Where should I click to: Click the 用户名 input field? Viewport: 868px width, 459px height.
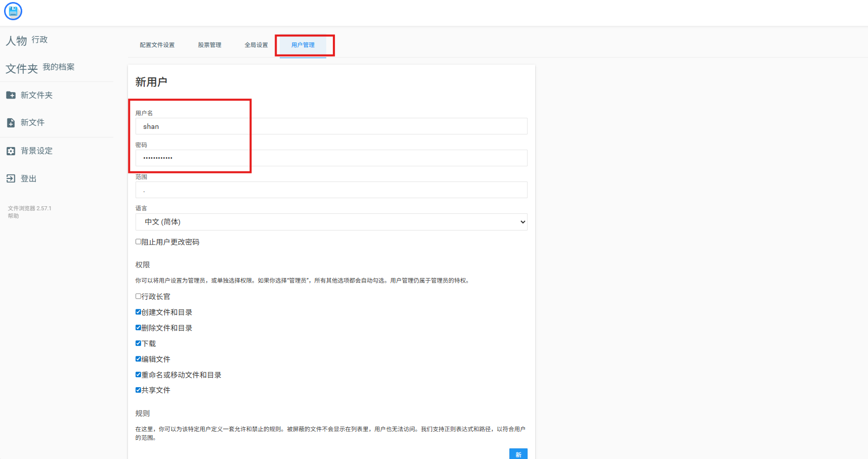(331, 126)
